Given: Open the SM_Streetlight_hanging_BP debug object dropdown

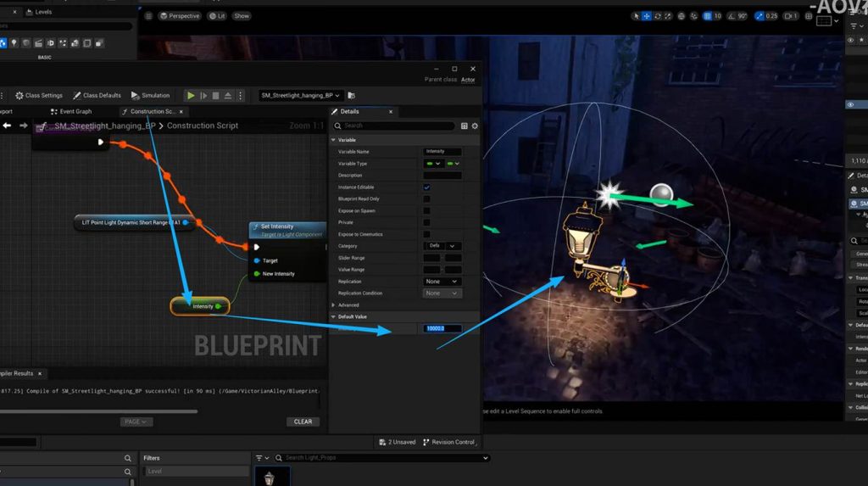Looking at the screenshot, I should (300, 96).
